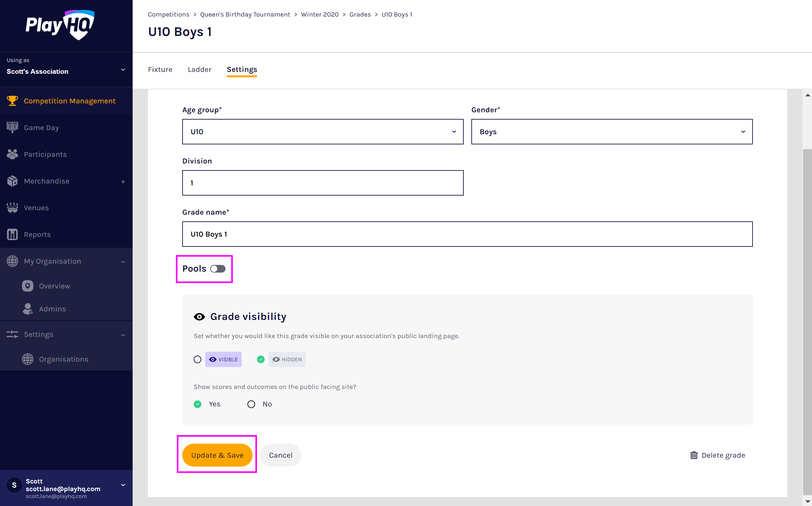
Task: Go to Participants people icon
Action: tap(12, 154)
